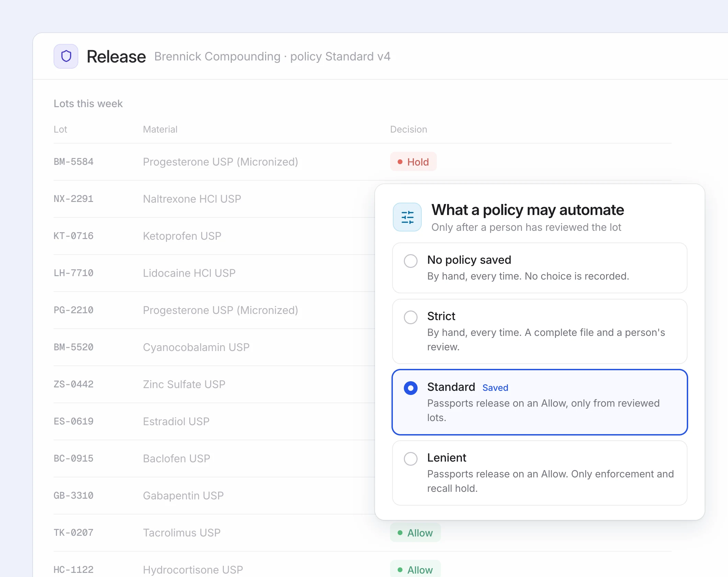Select the Lenient policy radio
728x577 pixels.
(411, 459)
